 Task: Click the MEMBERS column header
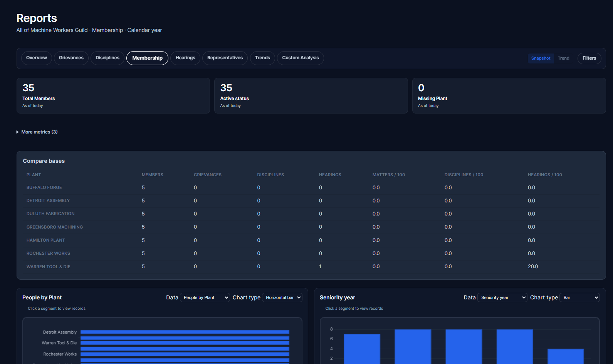click(x=152, y=175)
